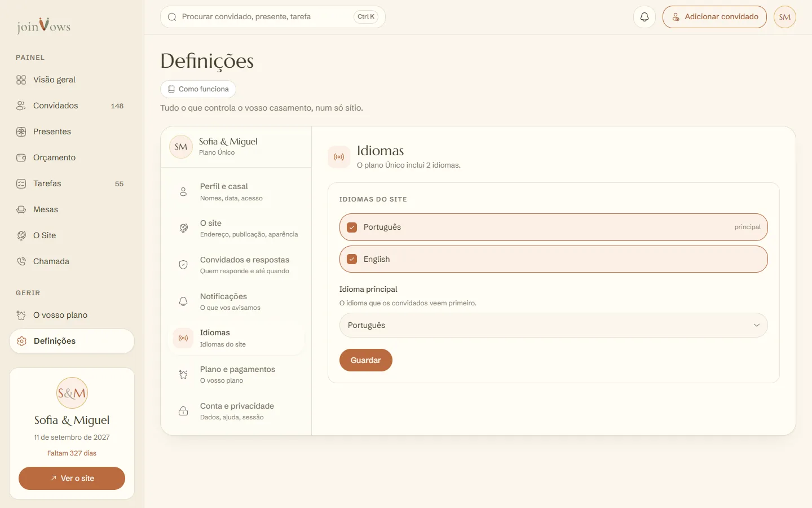Image resolution: width=812 pixels, height=508 pixels.
Task: Open Perfil e casal settings section
Action: [x=236, y=192]
